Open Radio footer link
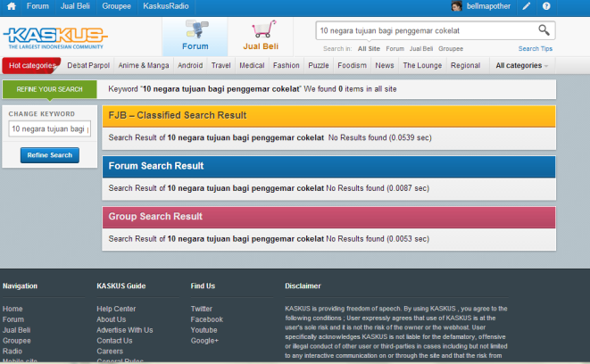The image size is (590, 364). tap(12, 352)
